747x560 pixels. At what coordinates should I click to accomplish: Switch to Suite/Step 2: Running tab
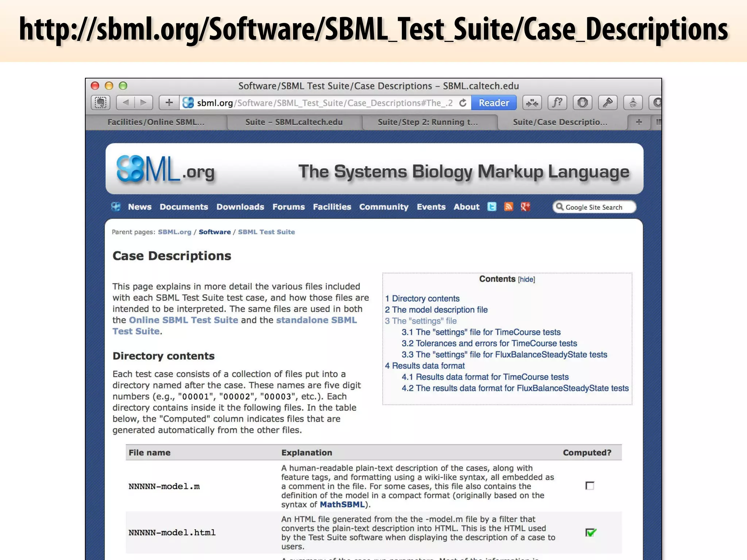click(428, 122)
